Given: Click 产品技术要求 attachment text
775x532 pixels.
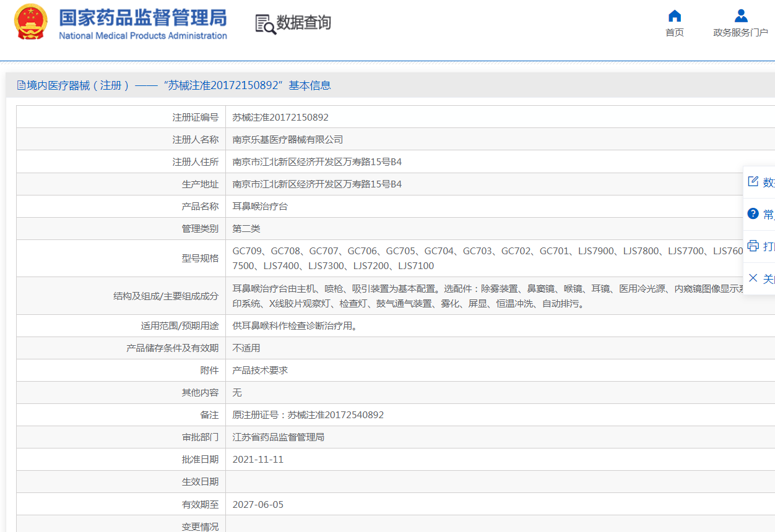Looking at the screenshot, I should pos(260,370).
